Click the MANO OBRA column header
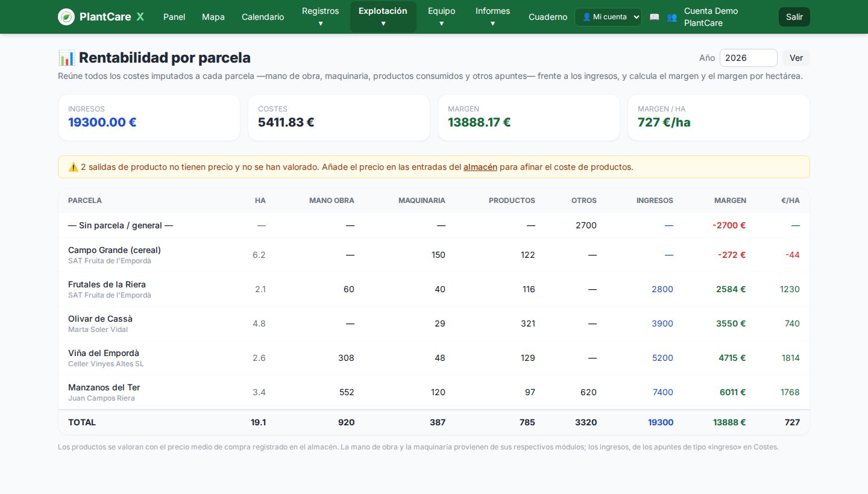Viewport: 868px width, 494px height. [332, 201]
